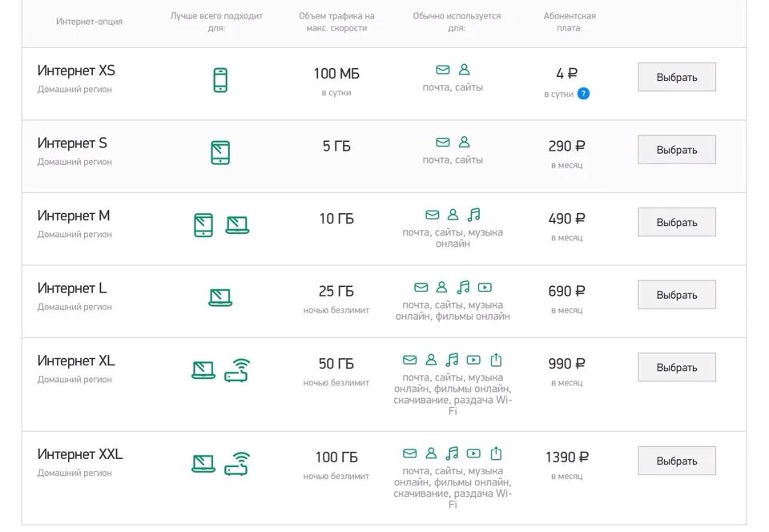Click the tablet icon in Интернет S row
The width and height of the screenshot is (769, 532).
click(x=220, y=152)
